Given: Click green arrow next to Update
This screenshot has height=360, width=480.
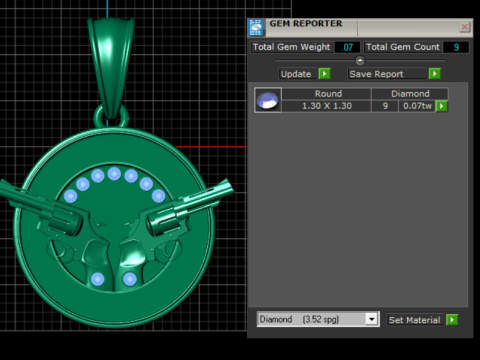Looking at the screenshot, I should tap(324, 74).
